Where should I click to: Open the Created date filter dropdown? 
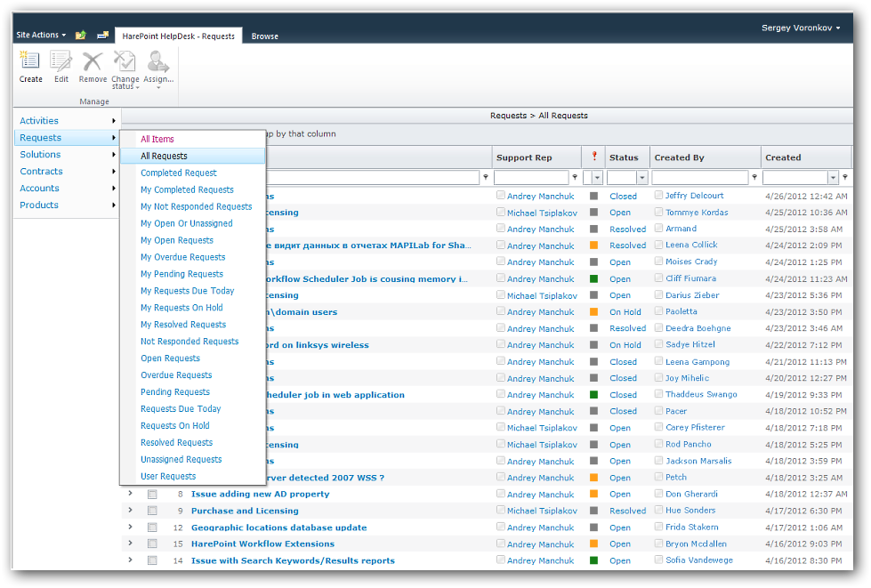click(x=833, y=178)
